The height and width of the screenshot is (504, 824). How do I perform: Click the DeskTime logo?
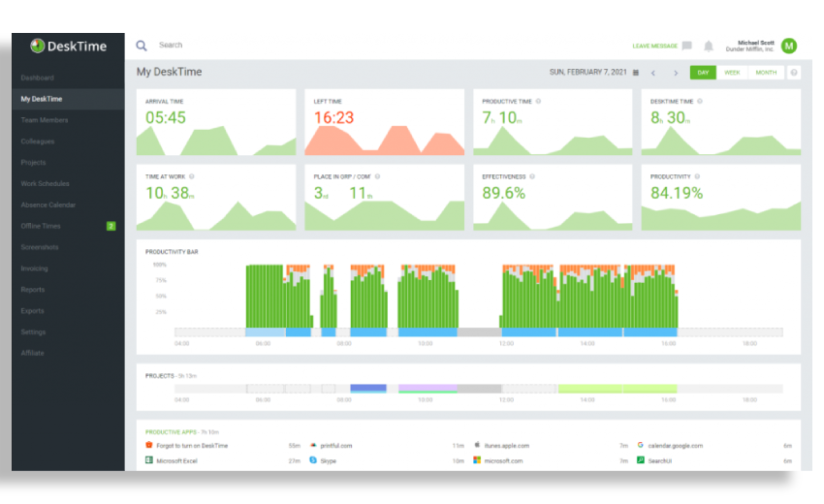[x=68, y=47]
